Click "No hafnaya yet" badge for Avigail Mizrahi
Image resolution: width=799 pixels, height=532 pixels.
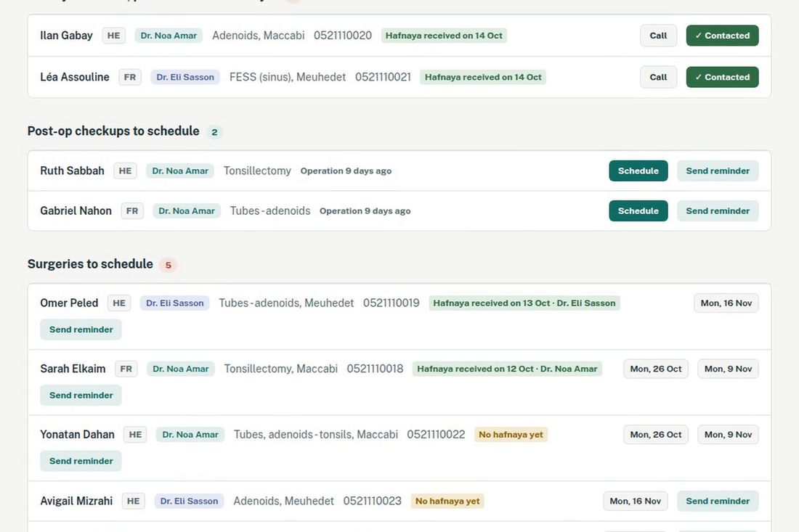coord(447,502)
